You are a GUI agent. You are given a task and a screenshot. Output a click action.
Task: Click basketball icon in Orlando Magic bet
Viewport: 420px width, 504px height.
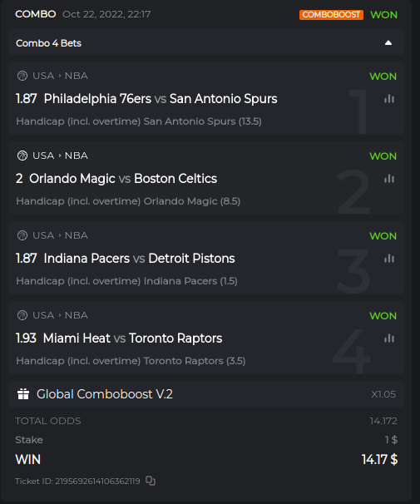[x=22, y=156]
